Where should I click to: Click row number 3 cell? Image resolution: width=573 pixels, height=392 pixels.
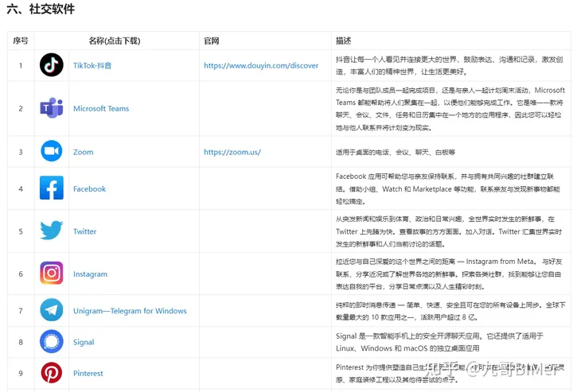21,152
